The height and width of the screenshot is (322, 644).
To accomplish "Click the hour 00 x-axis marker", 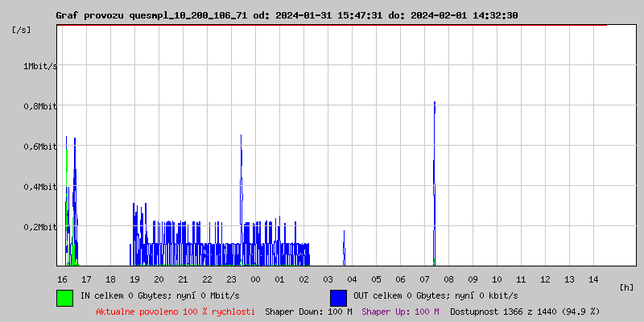I will pos(255,279).
